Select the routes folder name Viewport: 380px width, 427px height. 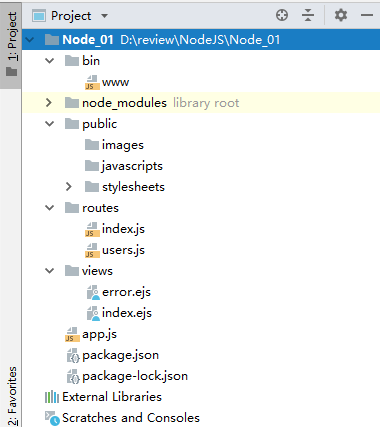pos(100,208)
